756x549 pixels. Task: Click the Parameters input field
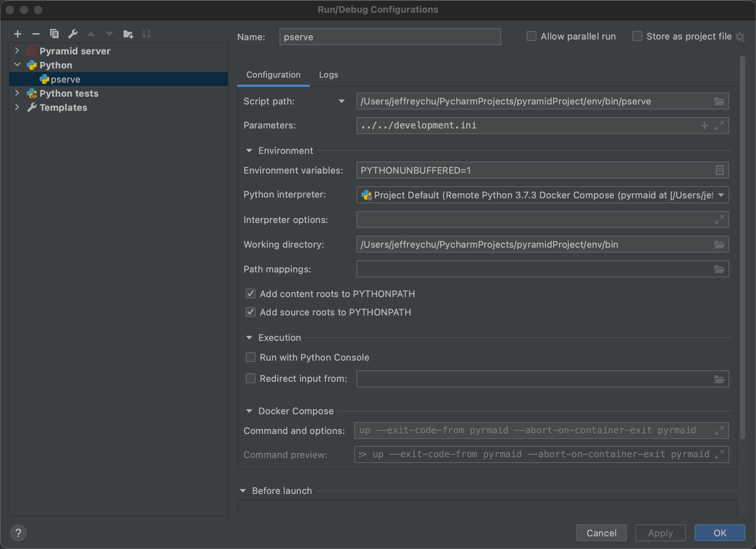[528, 126]
